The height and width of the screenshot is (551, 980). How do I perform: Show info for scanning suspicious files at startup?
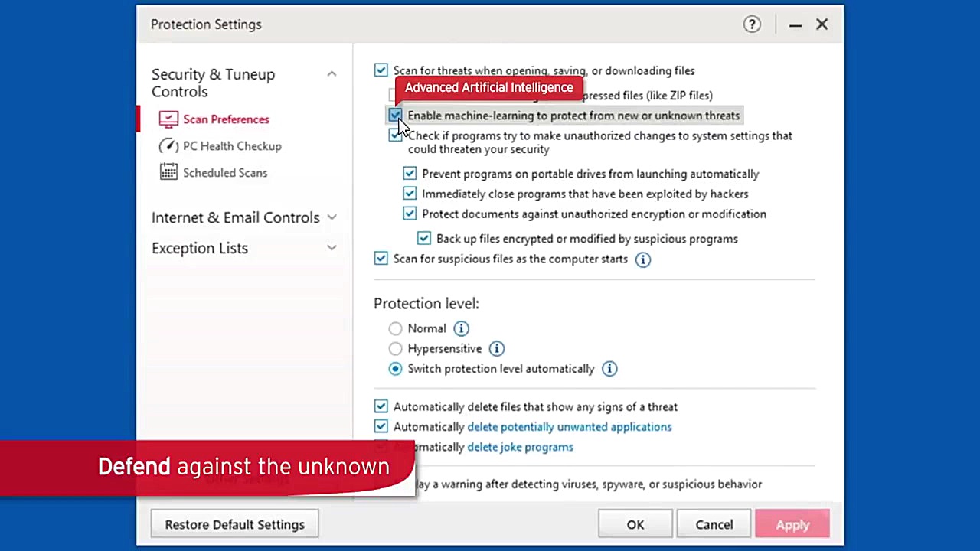tap(643, 259)
